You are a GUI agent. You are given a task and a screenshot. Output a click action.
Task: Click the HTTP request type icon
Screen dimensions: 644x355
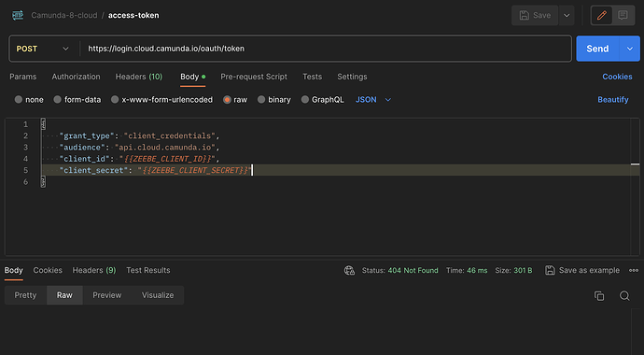(x=18, y=15)
